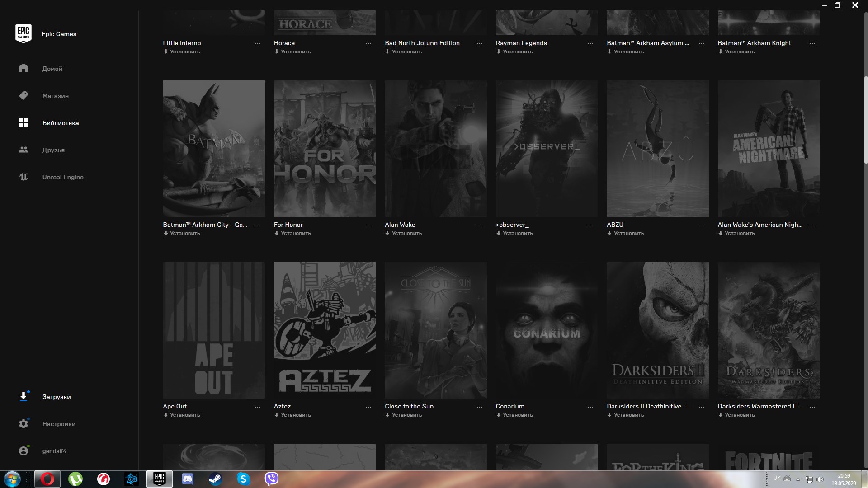Open options menu for Ape Out
The width and height of the screenshot is (868, 488).
pyautogui.click(x=258, y=407)
